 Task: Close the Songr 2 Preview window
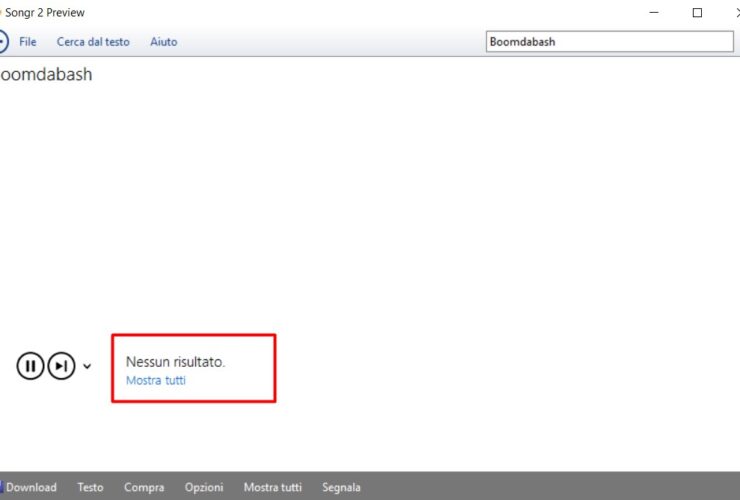point(736,13)
